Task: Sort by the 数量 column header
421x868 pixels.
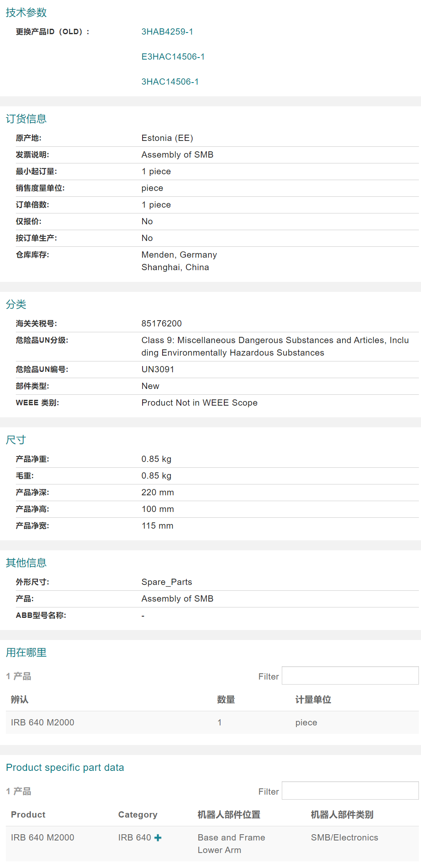Action: [x=226, y=700]
